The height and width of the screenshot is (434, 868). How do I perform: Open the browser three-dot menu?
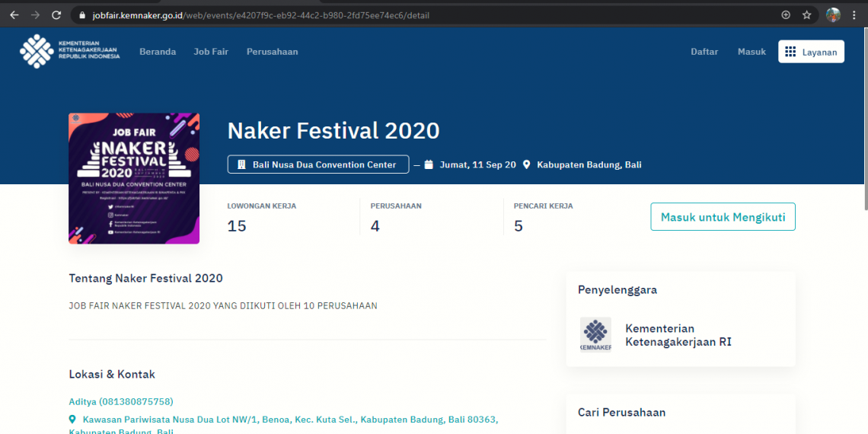click(x=854, y=15)
